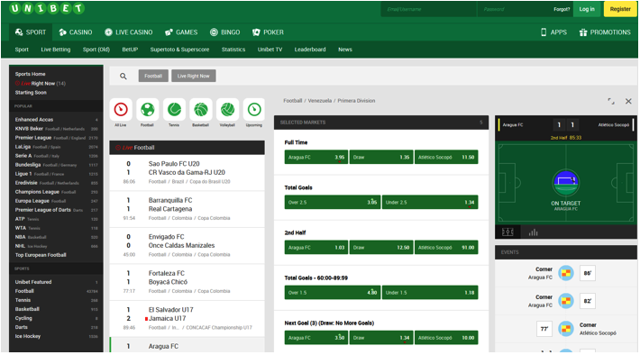Bet Total Goals Under 2.5

pyautogui.click(x=430, y=203)
